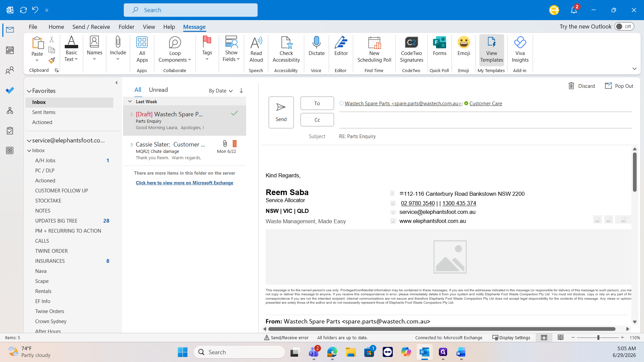Reverse sort order arrow in message list
The width and height of the screenshot is (644, 362).
pos(241,91)
